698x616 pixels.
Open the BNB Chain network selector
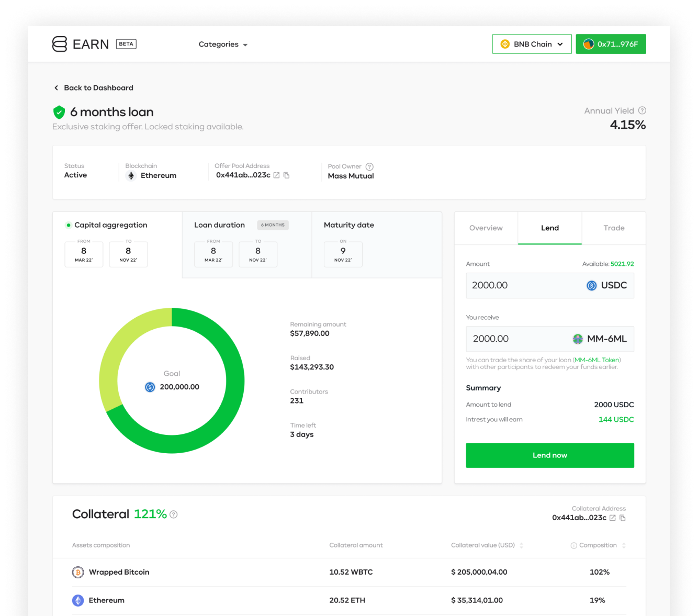coord(532,44)
